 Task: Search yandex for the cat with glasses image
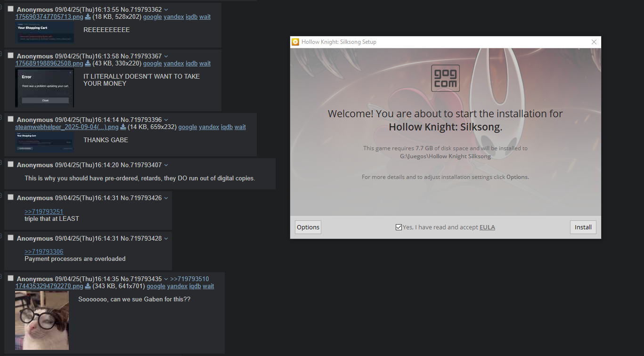click(178, 286)
